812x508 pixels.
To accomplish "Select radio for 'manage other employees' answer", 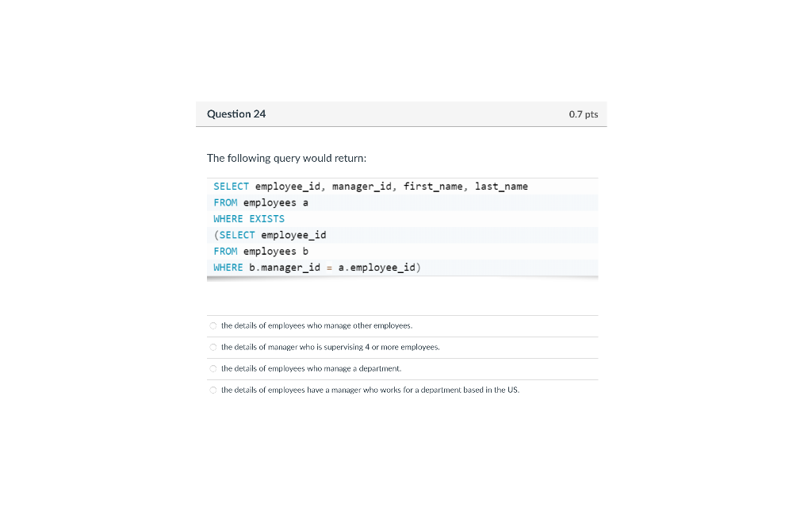I will [213, 326].
